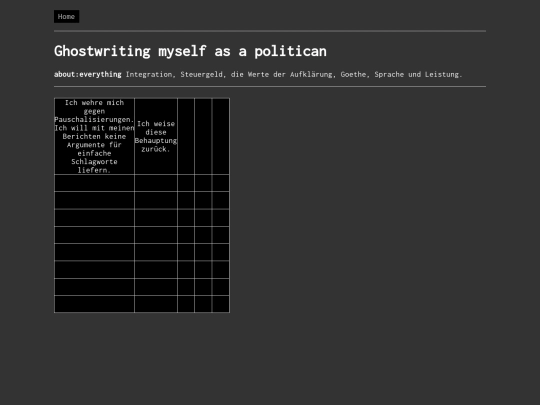
Task: Click the Home button
Action: point(66,17)
